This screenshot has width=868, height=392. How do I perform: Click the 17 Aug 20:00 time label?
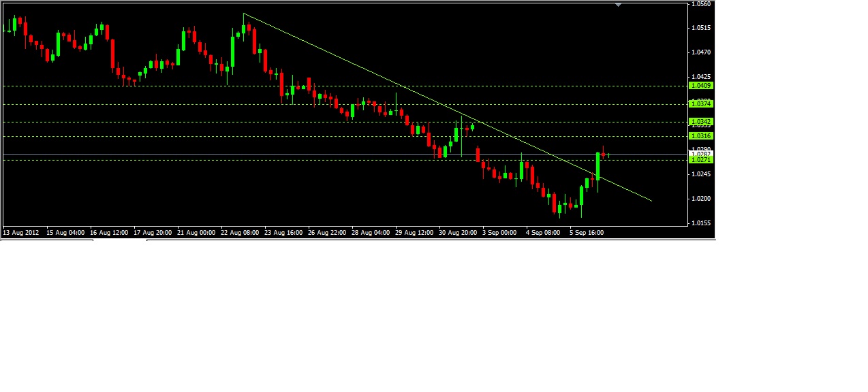(x=153, y=233)
